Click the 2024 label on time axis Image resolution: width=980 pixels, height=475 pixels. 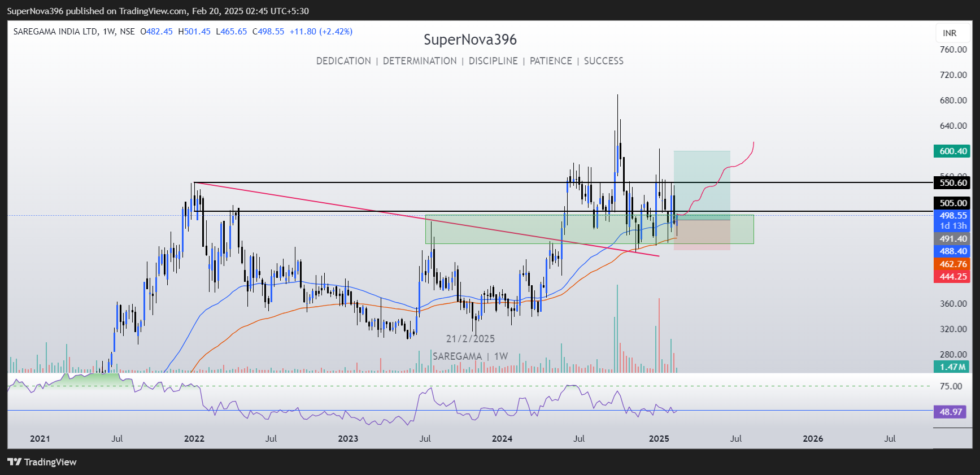coord(502,438)
